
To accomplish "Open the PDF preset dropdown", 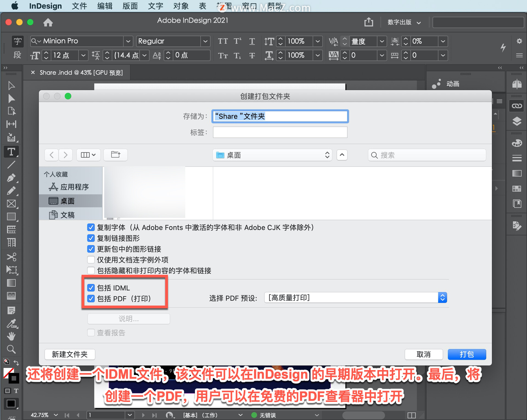I will point(355,298).
